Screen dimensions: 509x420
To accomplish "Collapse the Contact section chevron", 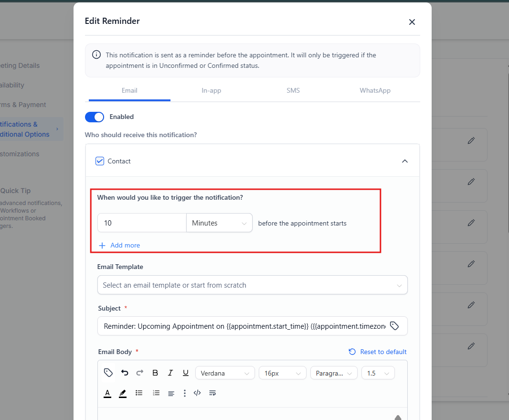I will click(x=404, y=161).
